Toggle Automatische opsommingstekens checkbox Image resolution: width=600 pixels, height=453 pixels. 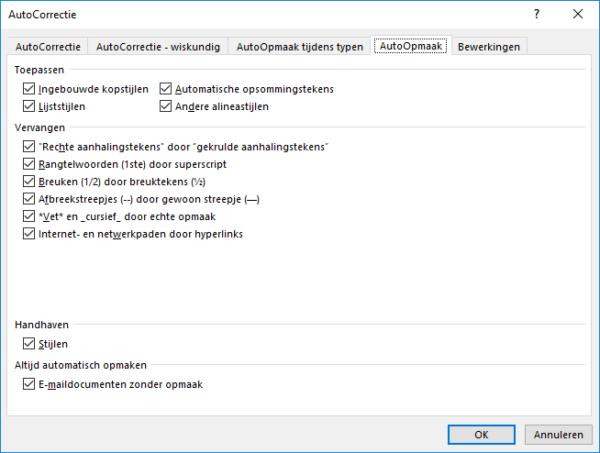click(165, 89)
